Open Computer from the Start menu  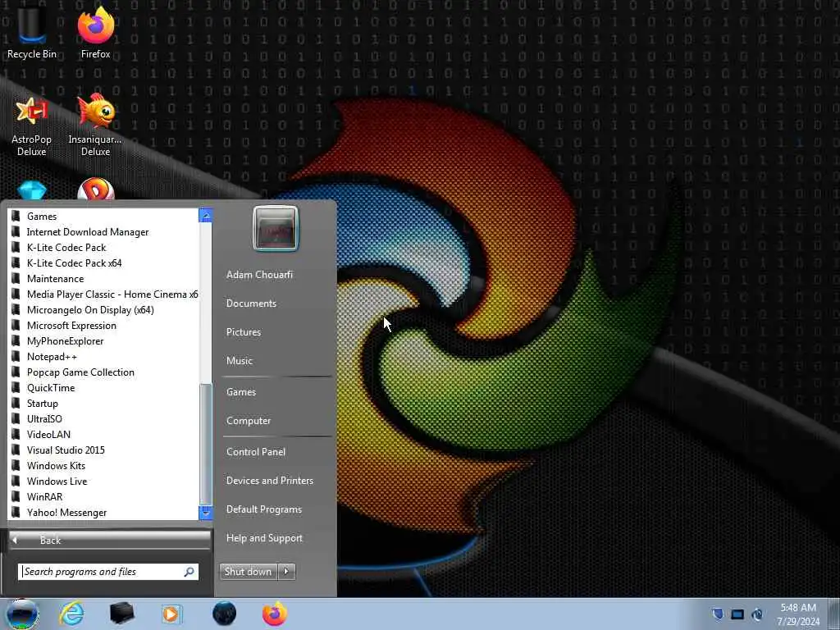pos(249,421)
